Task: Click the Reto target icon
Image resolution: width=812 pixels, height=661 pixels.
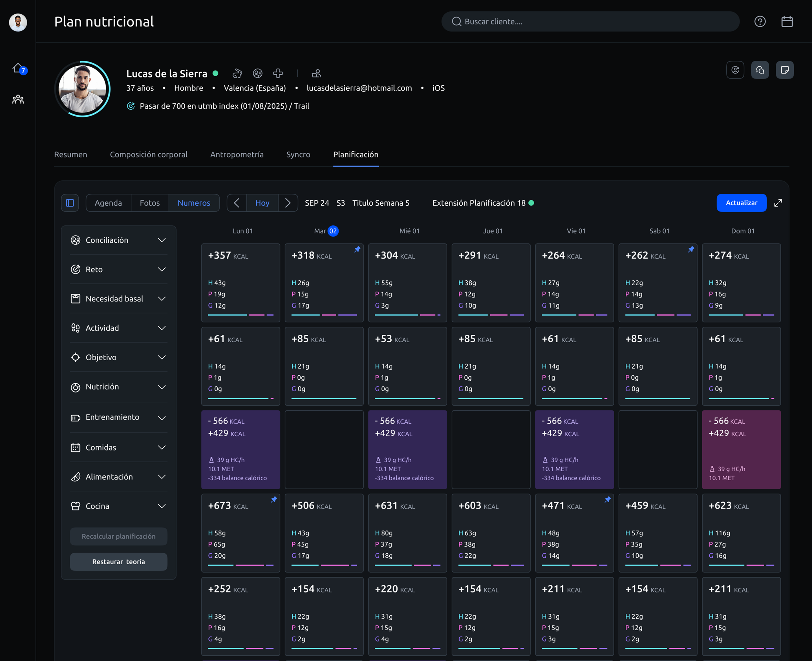Action: click(x=76, y=269)
